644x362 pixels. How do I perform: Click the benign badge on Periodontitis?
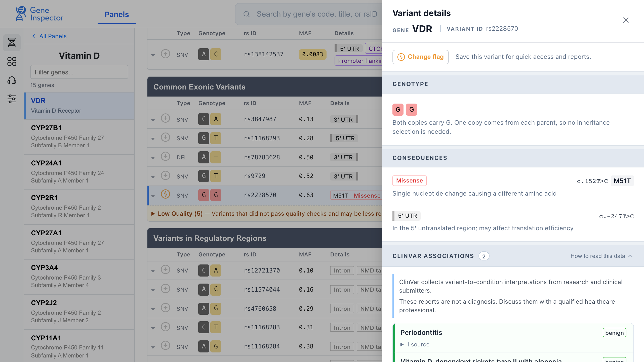pos(614,333)
